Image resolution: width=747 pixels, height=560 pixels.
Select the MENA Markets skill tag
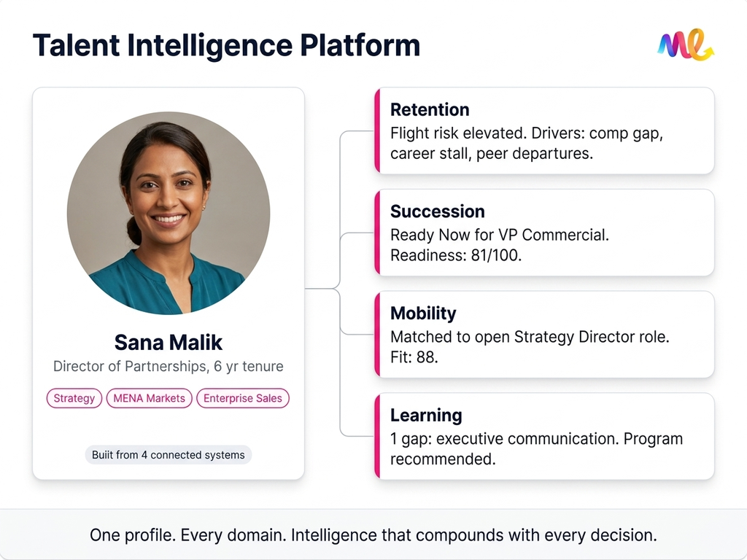[x=150, y=398]
